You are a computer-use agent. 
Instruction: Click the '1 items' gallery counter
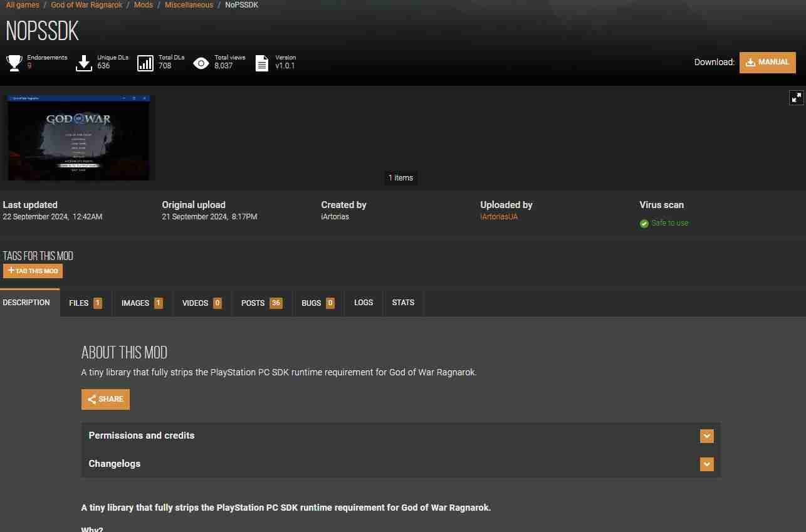400,178
